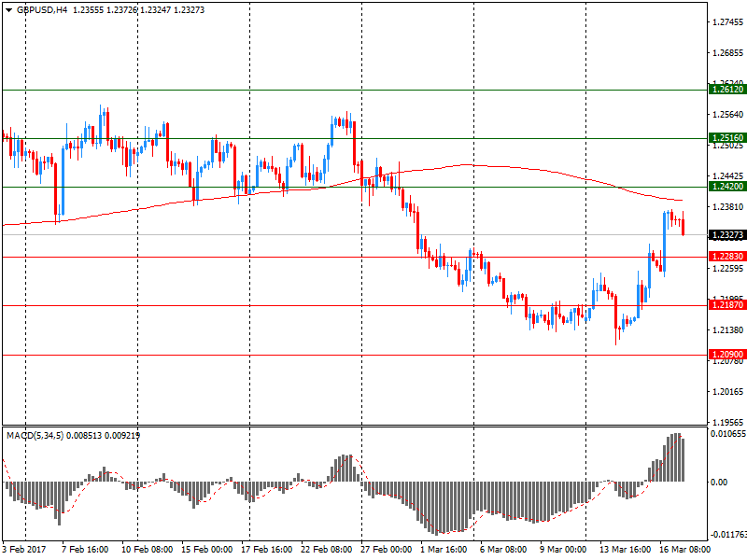Screen dimensions: 747x560
Task: Click the 1.26120 green price level label
Action: [727, 89]
